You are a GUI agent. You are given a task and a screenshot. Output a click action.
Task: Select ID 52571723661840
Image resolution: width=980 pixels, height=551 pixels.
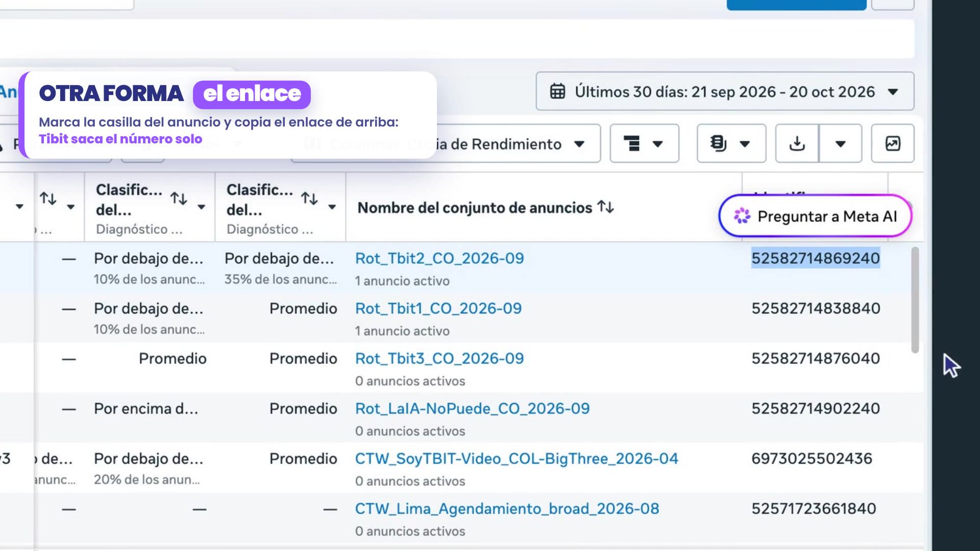point(814,508)
